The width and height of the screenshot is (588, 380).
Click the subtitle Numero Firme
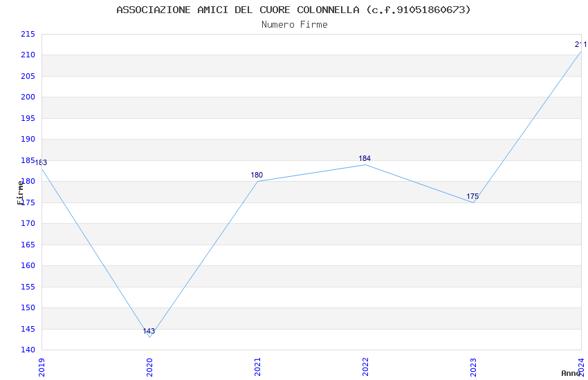click(295, 25)
